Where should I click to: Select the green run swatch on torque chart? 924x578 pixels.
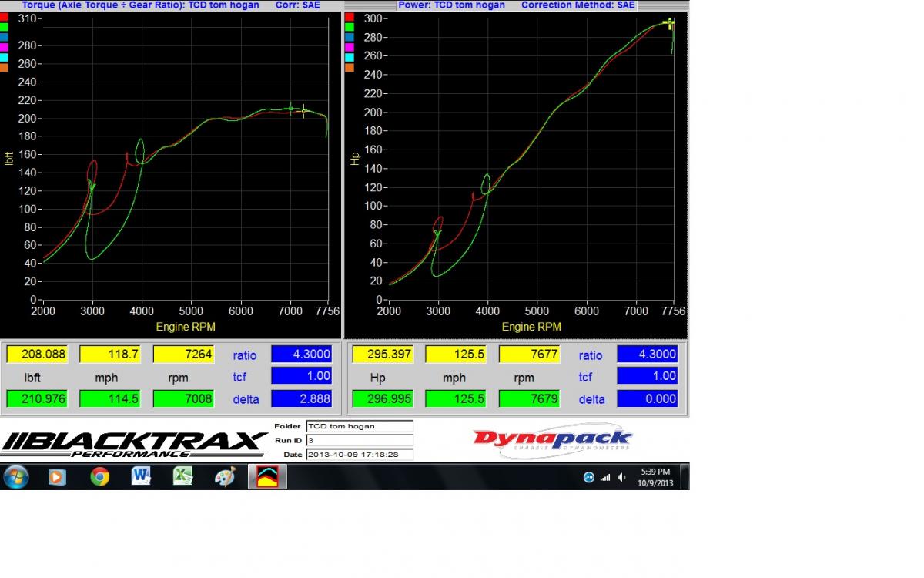(x=4, y=27)
